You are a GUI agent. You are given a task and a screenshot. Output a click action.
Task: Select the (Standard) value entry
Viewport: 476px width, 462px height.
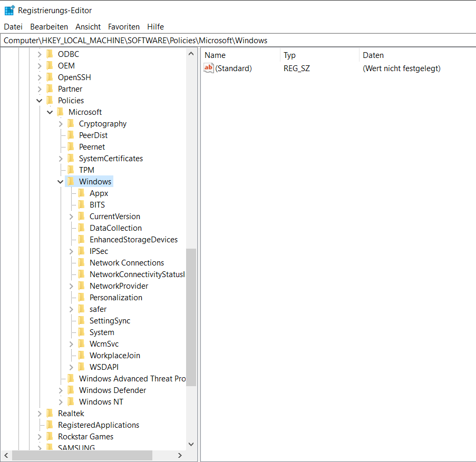[x=234, y=68]
